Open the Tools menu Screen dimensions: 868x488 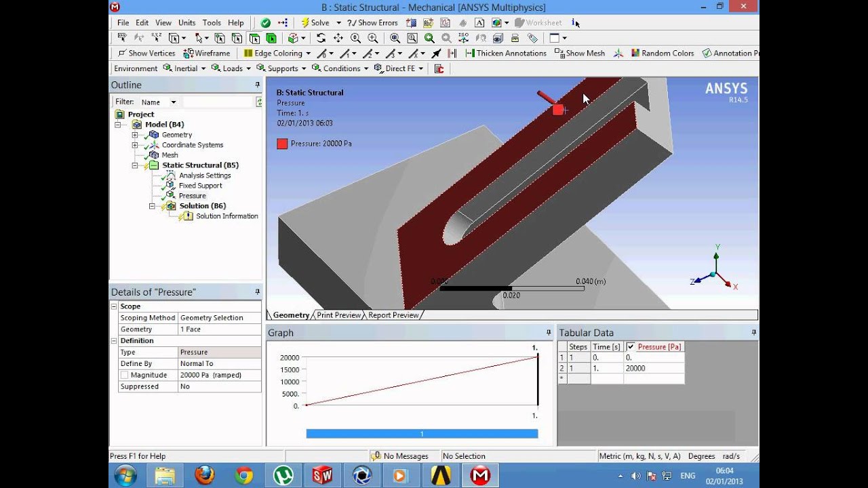coord(212,22)
